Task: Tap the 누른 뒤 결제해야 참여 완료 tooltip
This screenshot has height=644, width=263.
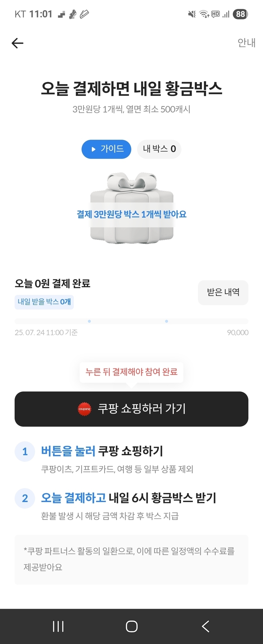Action: tap(131, 372)
